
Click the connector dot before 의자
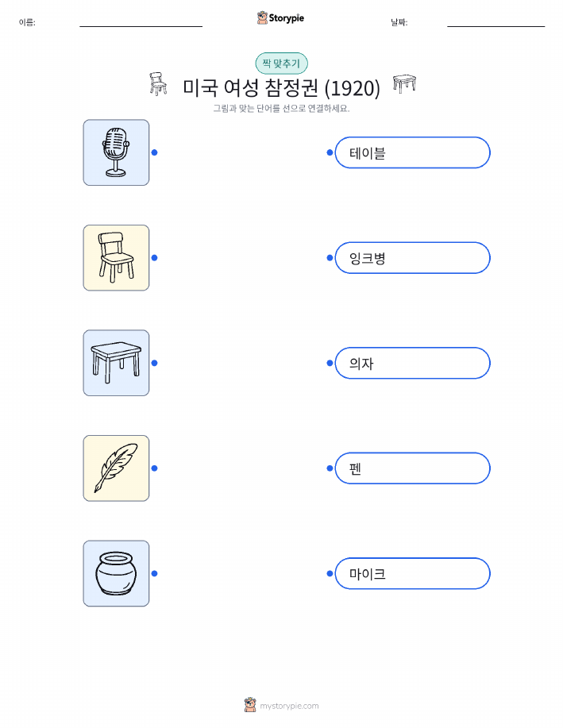point(330,363)
